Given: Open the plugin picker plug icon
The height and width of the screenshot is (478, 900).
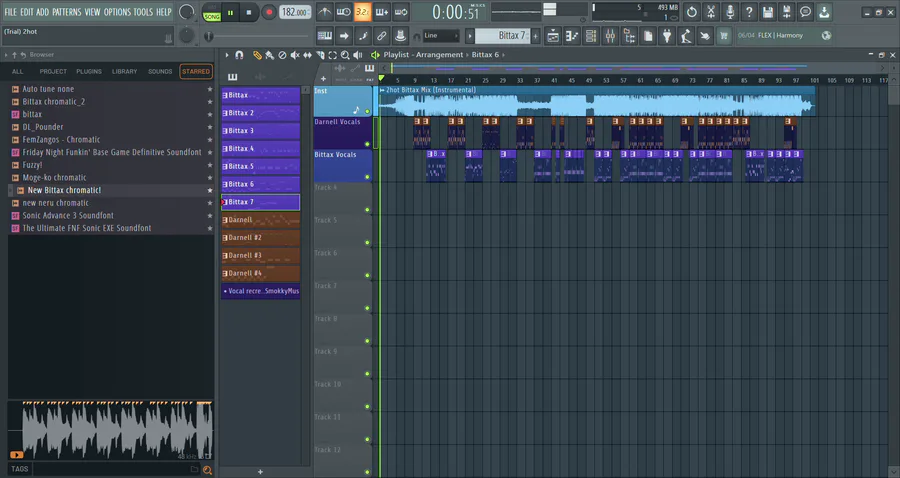Looking at the screenshot, I should point(667,36).
